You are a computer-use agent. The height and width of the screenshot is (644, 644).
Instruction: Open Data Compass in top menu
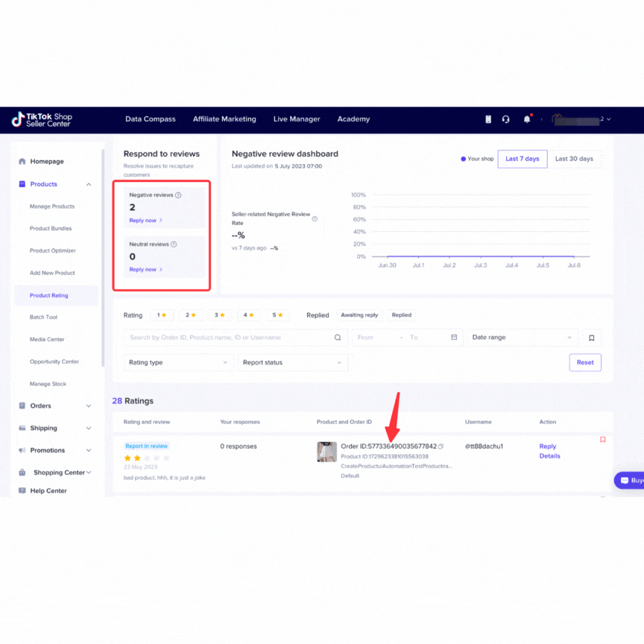[151, 119]
